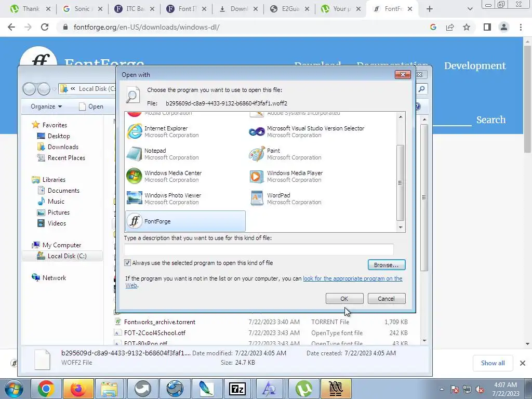Click the program list scroll-down arrow
This screenshot has width=532, height=399.
pos(401,228)
